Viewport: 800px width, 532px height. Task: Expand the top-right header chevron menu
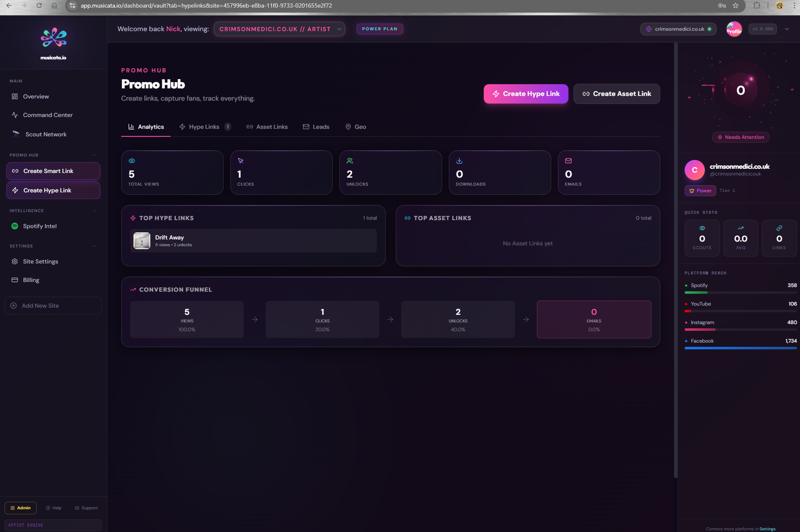[x=787, y=29]
